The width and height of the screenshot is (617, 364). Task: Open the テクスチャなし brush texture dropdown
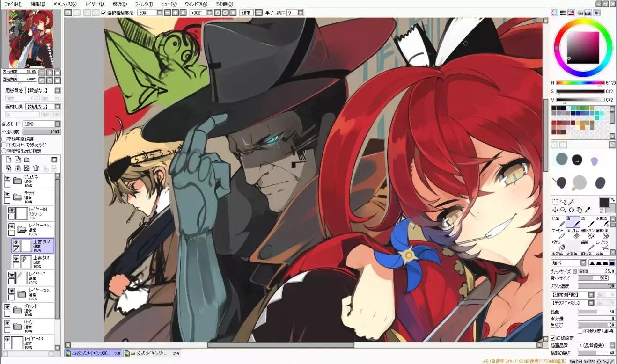pyautogui.click(x=591, y=303)
